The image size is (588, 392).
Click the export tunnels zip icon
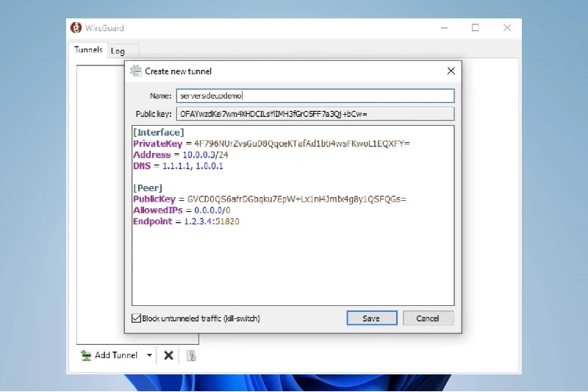point(191,355)
